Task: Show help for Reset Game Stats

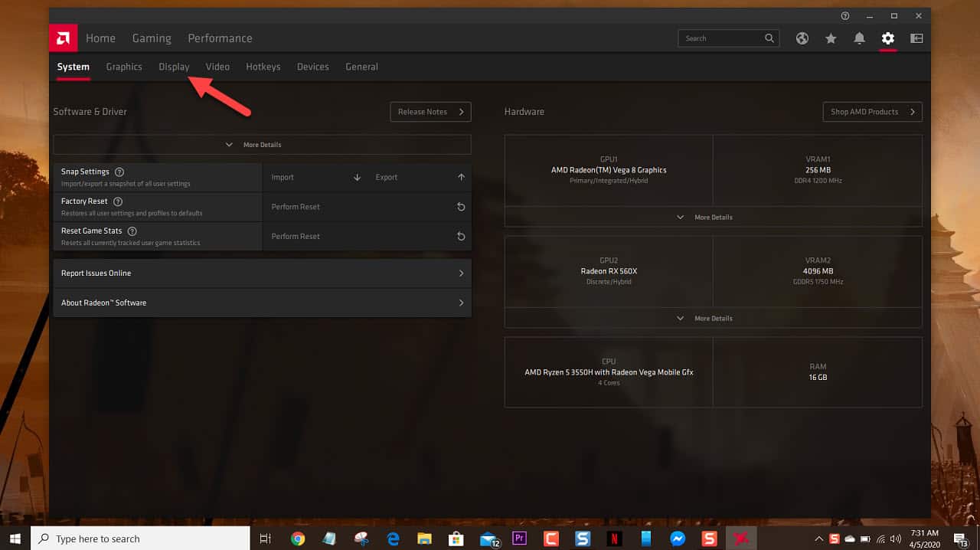Action: (x=132, y=231)
